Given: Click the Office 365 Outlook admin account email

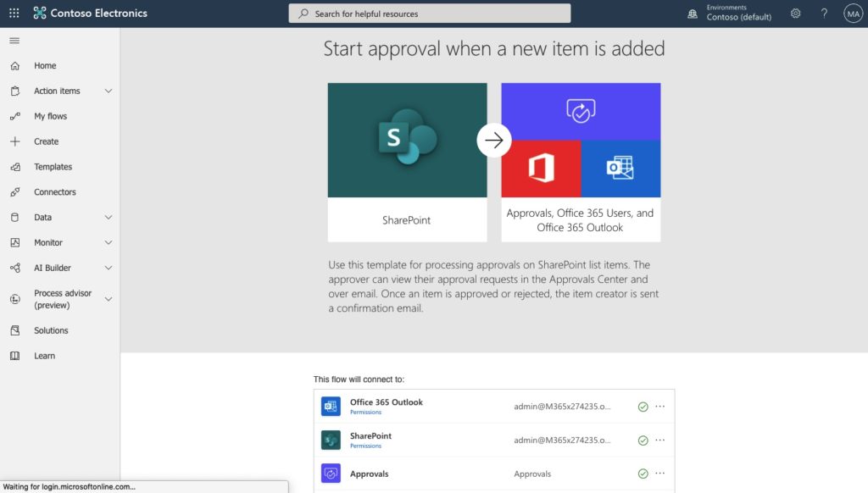Looking at the screenshot, I should [562, 406].
